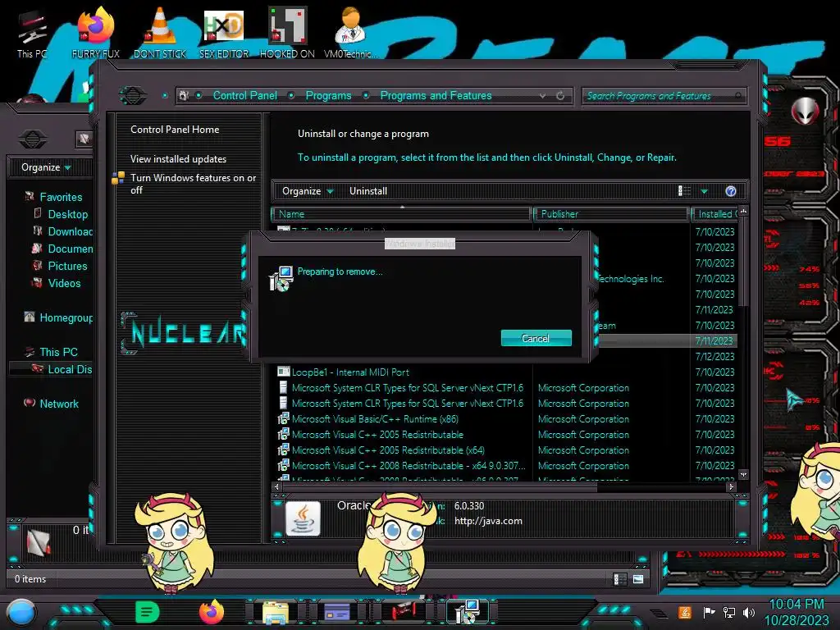Switch Explorer window to details view
Image resolution: width=840 pixels, height=630 pixels.
(620, 579)
